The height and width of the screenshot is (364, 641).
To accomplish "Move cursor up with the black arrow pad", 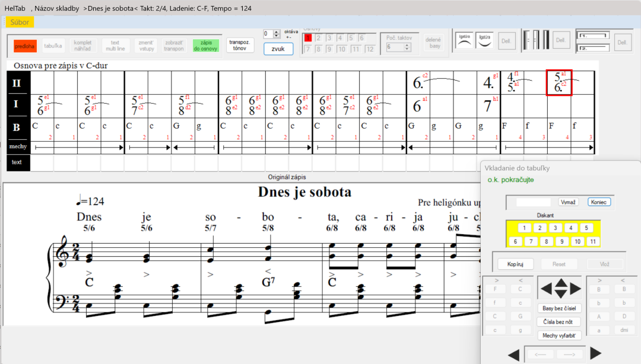I will (561, 282).
